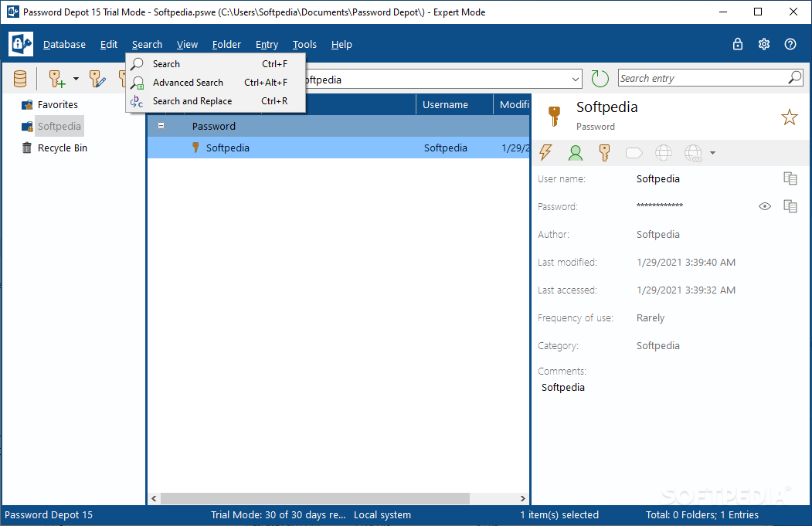The width and height of the screenshot is (812, 526).
Task: Click the green user name icon
Action: 576,153
